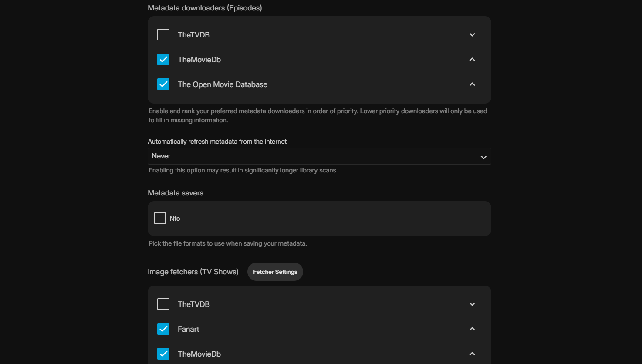Click the Automatically refresh metadata label
Image resolution: width=642 pixels, height=364 pixels.
(x=217, y=142)
